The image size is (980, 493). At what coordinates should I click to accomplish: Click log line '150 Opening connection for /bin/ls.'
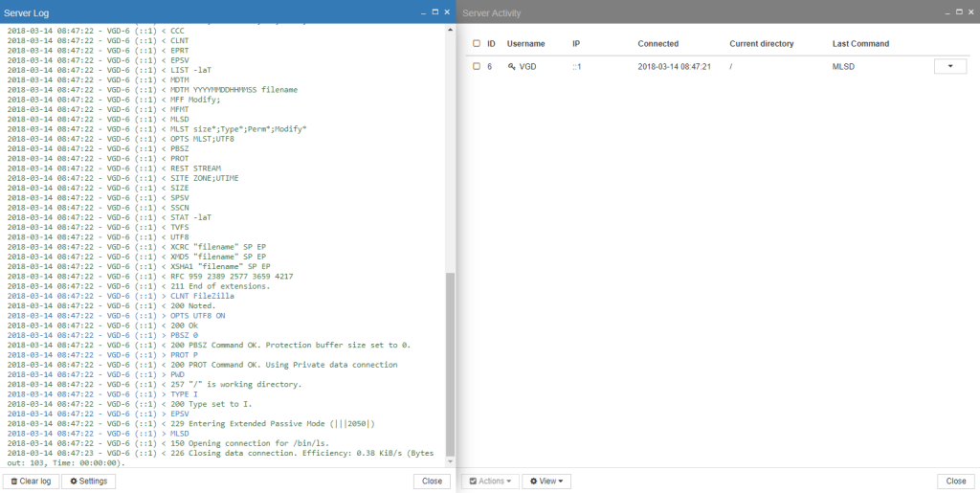168,443
